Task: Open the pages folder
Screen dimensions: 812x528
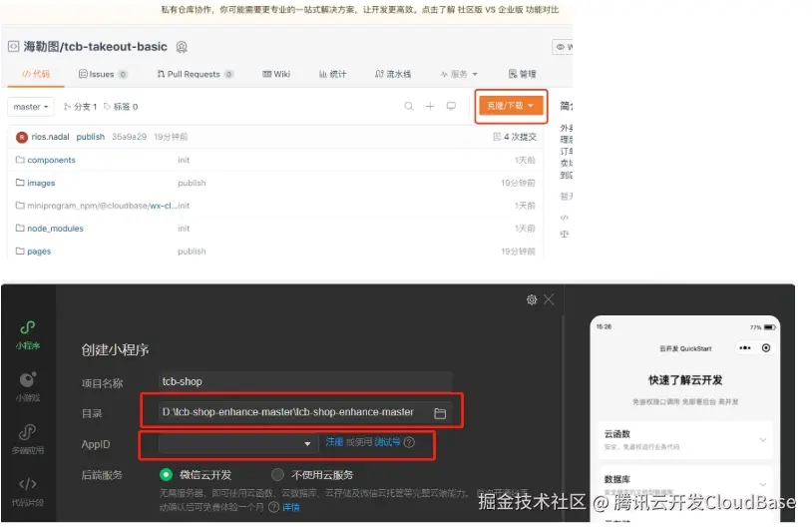Action: click(39, 252)
